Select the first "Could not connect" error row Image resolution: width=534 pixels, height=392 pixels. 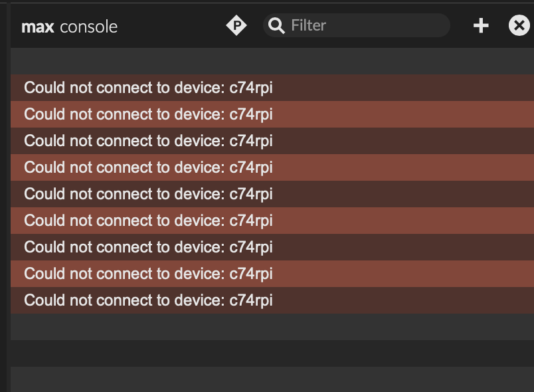(x=148, y=88)
